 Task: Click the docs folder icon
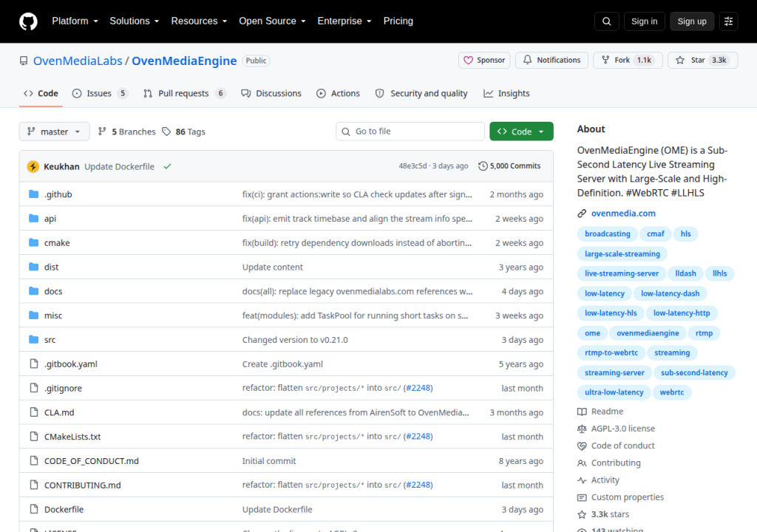(x=33, y=290)
